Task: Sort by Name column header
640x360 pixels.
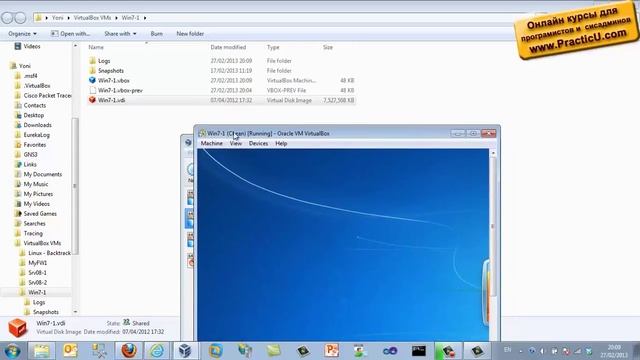Action: pos(96,47)
